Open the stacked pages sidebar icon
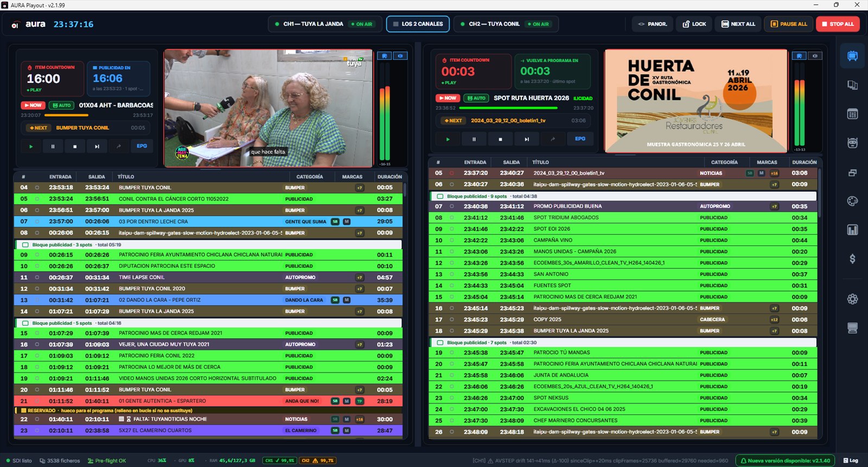868x467 pixels. click(852, 85)
